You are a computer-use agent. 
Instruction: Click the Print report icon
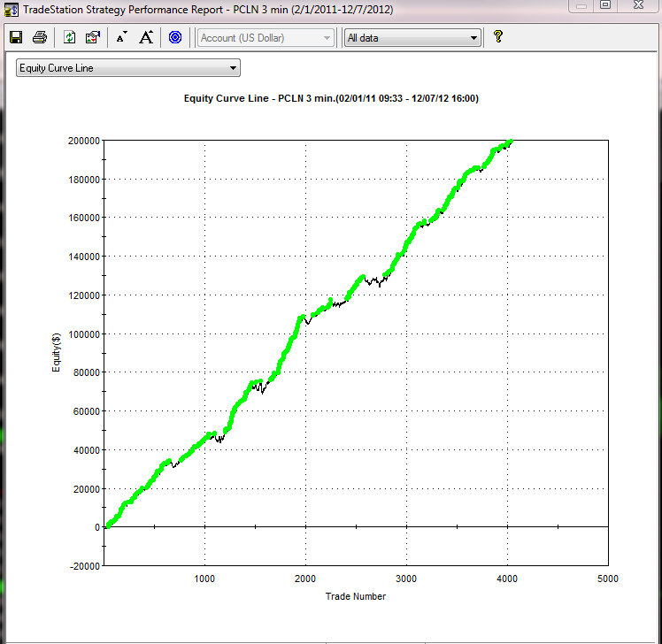tap(40, 37)
